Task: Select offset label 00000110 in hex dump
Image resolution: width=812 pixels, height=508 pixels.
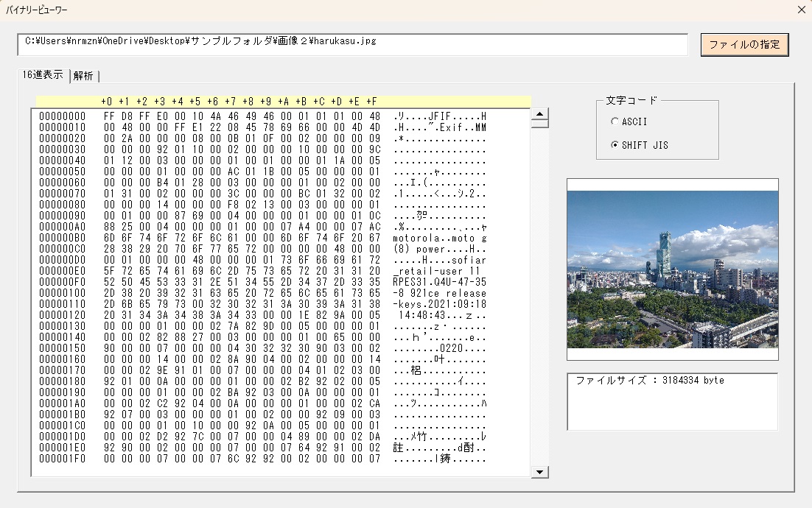Action: pos(63,304)
